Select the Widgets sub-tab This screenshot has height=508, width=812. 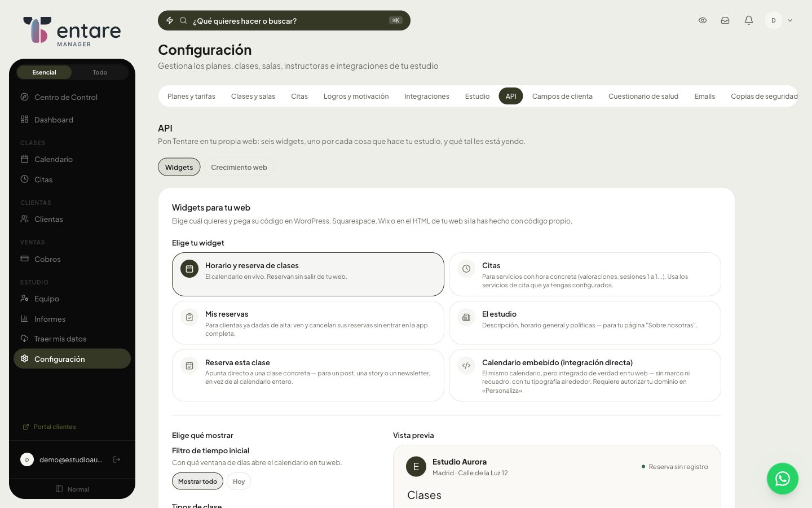pyautogui.click(x=179, y=167)
